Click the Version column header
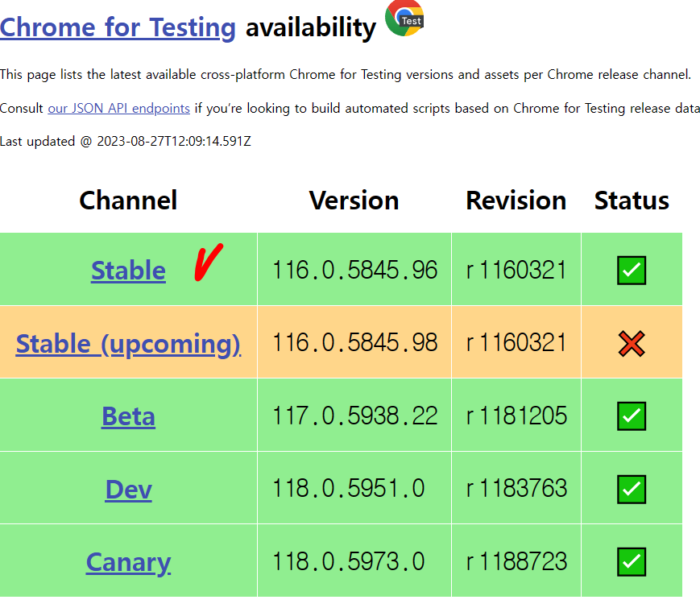Screen dimensions: 700x608 coord(354,201)
